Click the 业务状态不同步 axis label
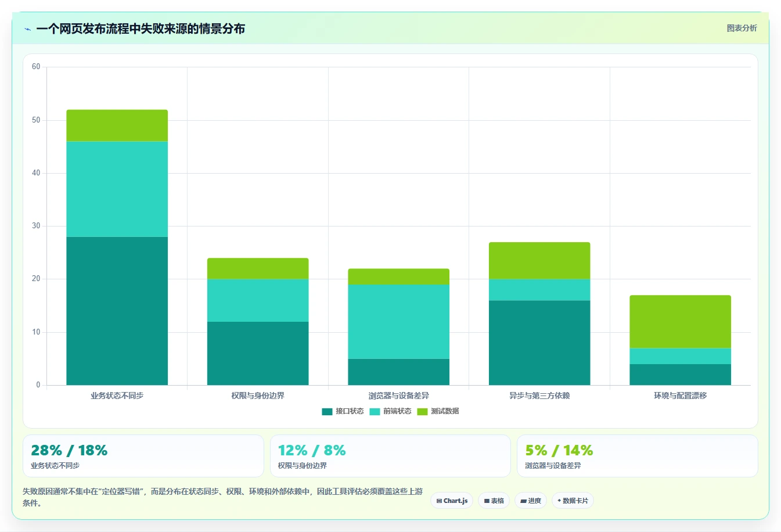The image size is (781, 532). [x=117, y=396]
